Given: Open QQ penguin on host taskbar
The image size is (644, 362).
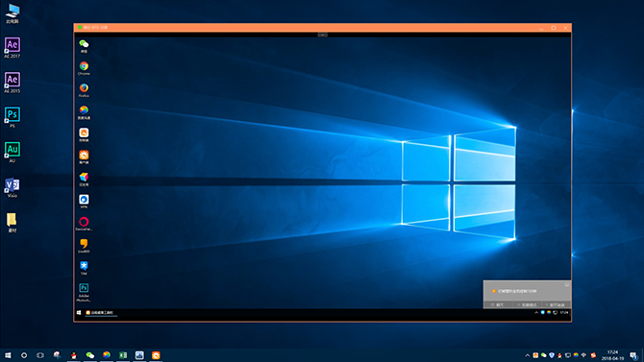Looking at the screenshot, I should [x=73, y=355].
